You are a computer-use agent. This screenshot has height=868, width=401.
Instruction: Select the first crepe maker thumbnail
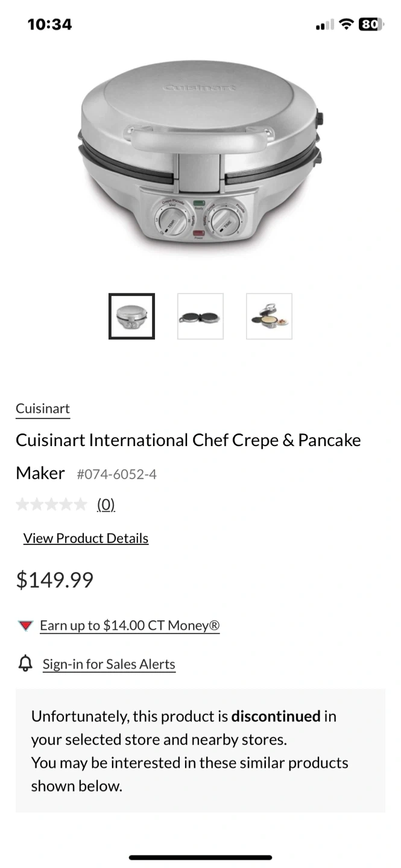coord(131,316)
